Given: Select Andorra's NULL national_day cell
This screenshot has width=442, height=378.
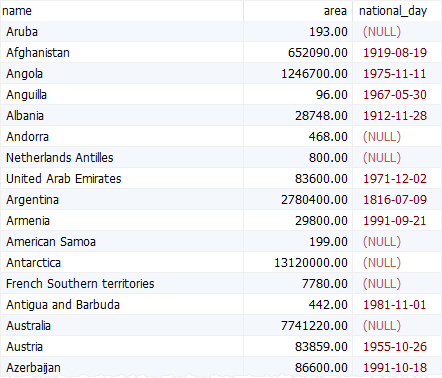Looking at the screenshot, I should click(x=397, y=137).
